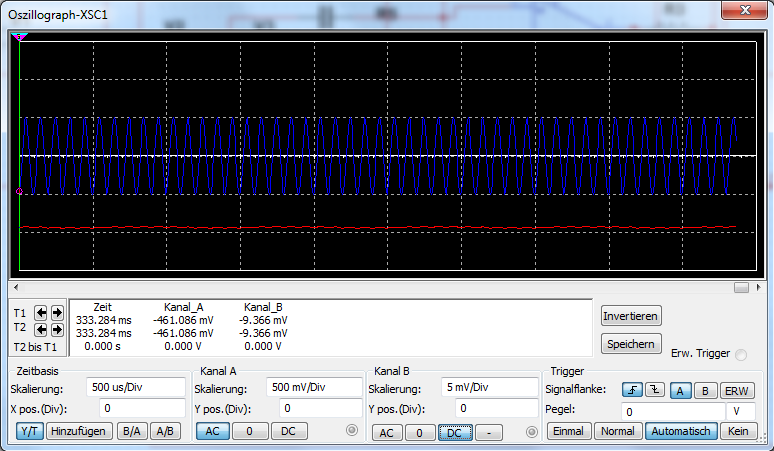Select falling edge trigger icon
Screen dimensions: 774x451
655,390
